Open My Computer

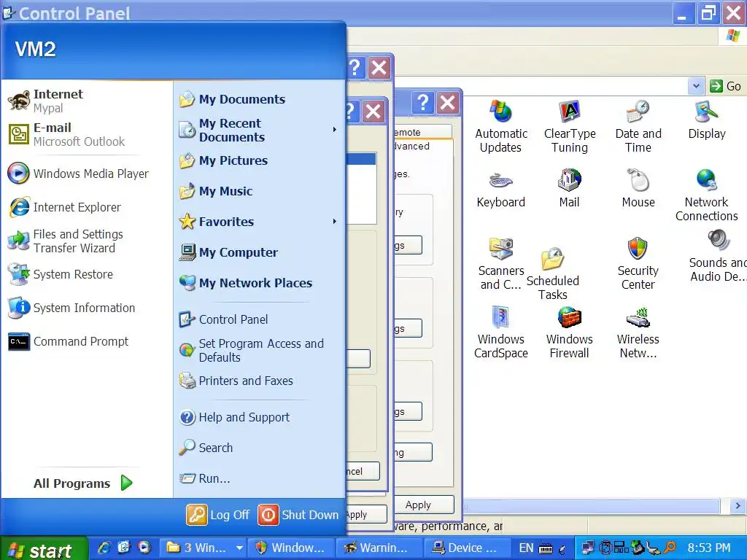(x=259, y=252)
